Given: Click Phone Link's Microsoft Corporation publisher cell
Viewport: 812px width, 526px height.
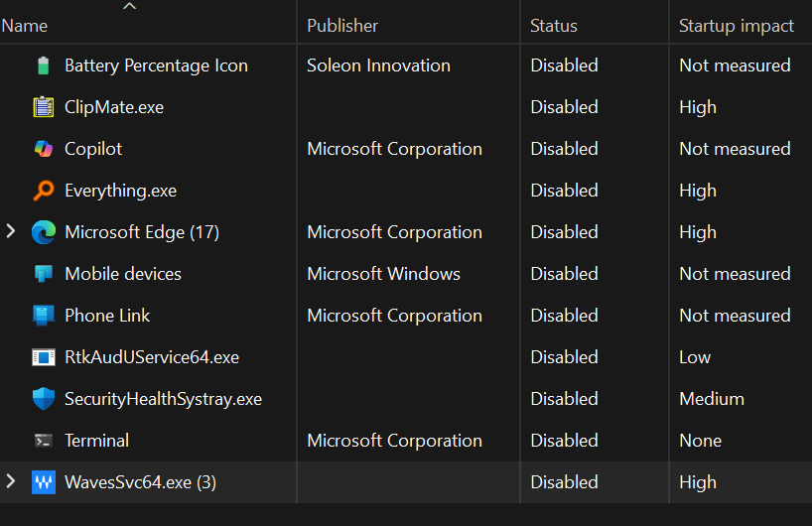Looking at the screenshot, I should coord(394,316).
